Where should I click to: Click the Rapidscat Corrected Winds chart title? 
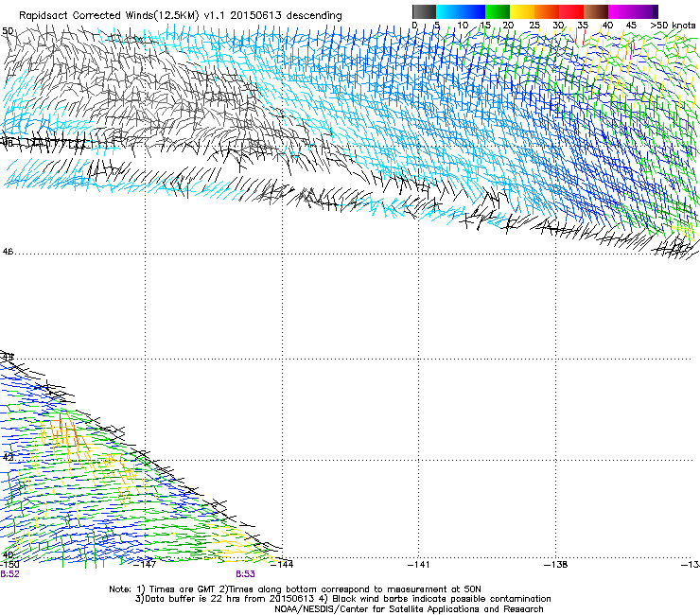(x=181, y=16)
